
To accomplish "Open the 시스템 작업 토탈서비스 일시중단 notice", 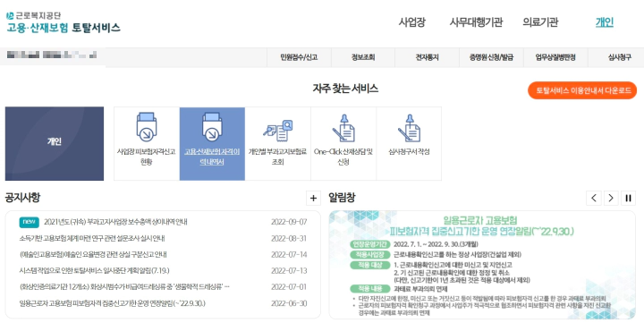I will pos(94,271).
